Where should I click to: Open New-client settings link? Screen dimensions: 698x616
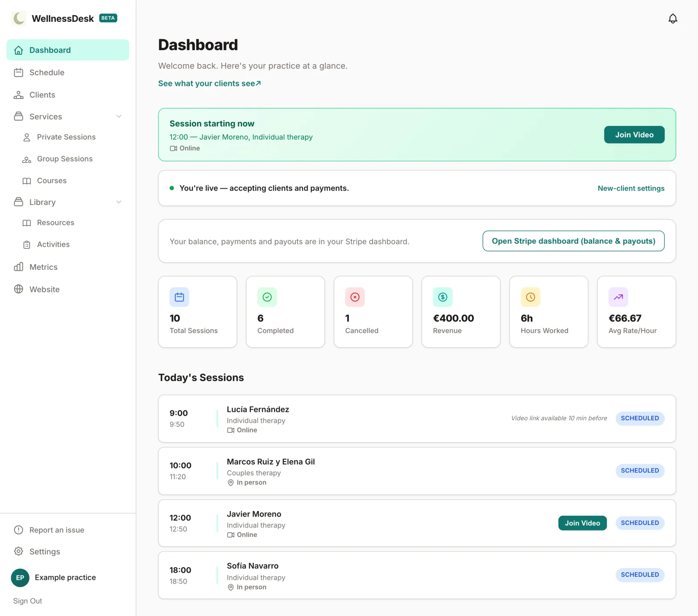point(631,188)
